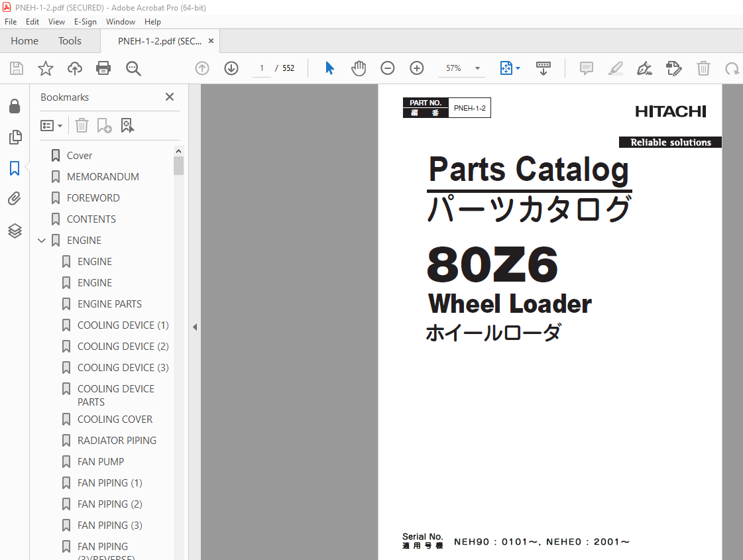Open the Find text magnifier tool
This screenshot has height=560, width=743.
pyautogui.click(x=133, y=68)
